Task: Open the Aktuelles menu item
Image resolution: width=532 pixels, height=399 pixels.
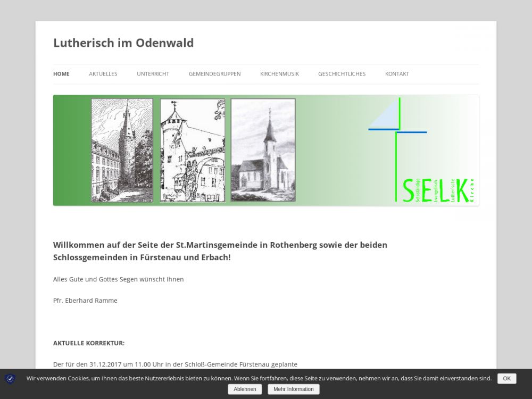Action: [103, 74]
